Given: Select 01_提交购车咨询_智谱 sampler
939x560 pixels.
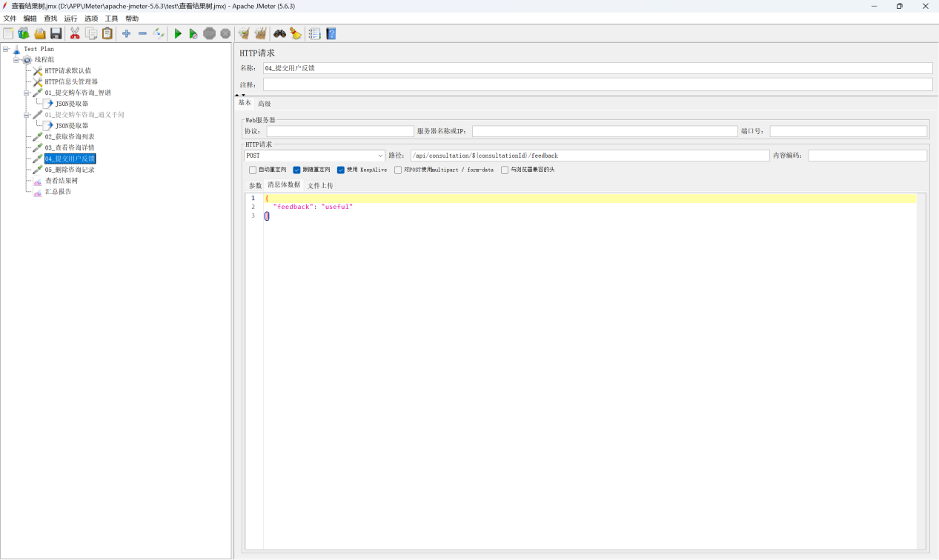Looking at the screenshot, I should 78,93.
